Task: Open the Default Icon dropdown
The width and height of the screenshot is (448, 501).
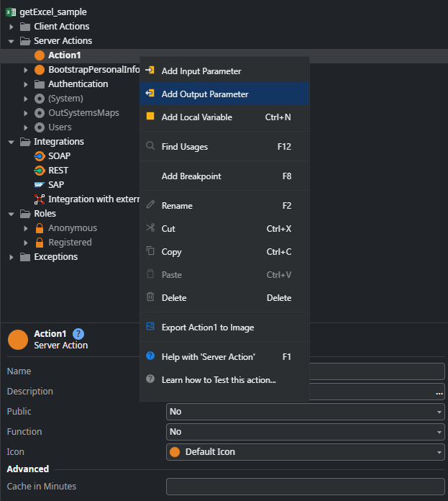Action: [306, 452]
